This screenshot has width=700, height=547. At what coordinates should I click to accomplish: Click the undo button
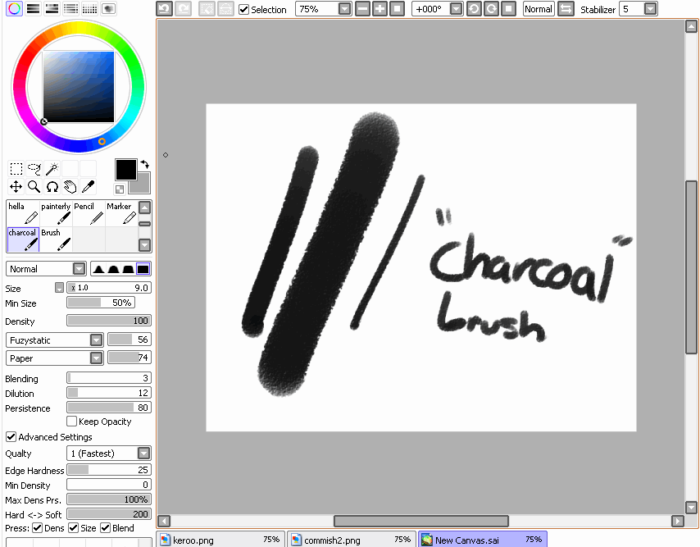point(164,9)
